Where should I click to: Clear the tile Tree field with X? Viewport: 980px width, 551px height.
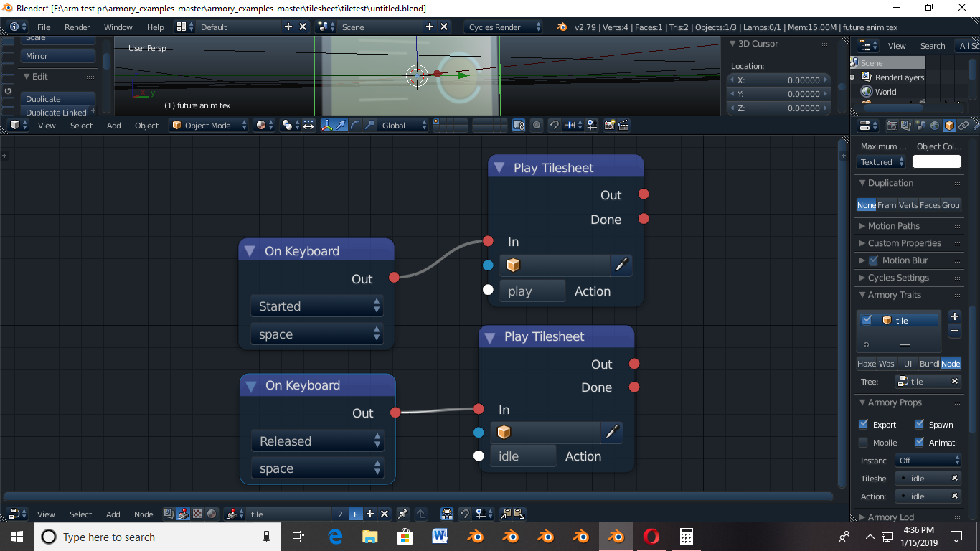coord(955,381)
